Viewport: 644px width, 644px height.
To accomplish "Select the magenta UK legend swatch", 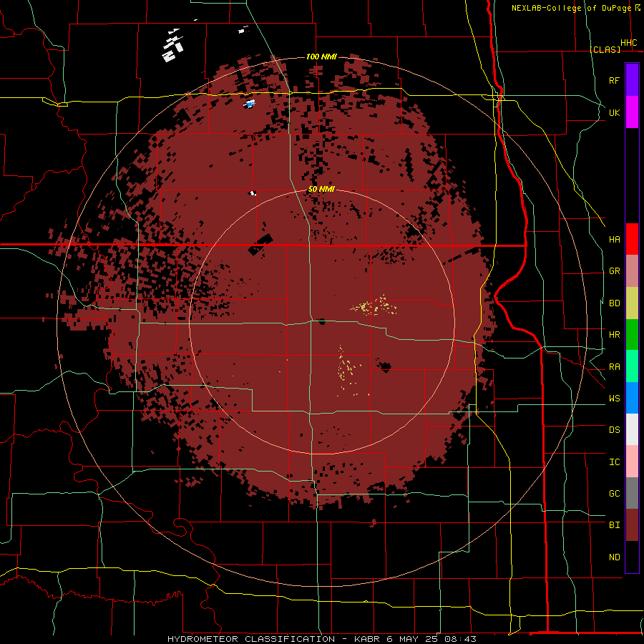I will pos(632,112).
